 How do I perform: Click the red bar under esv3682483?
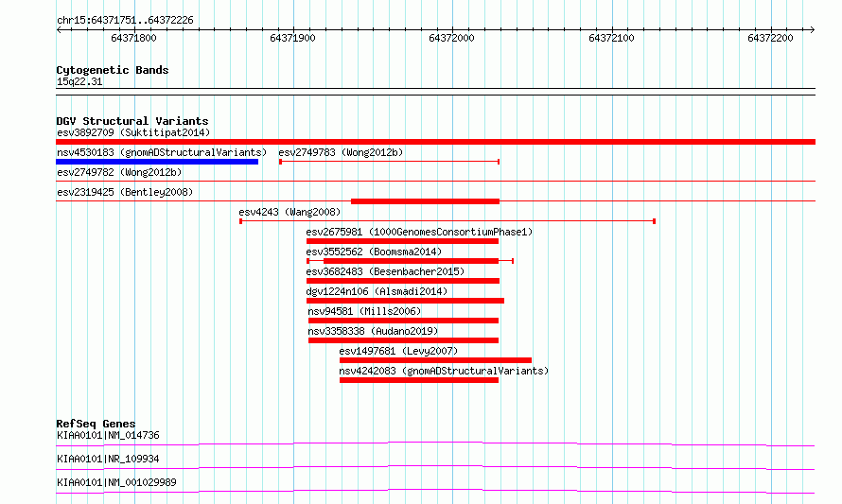point(403,281)
